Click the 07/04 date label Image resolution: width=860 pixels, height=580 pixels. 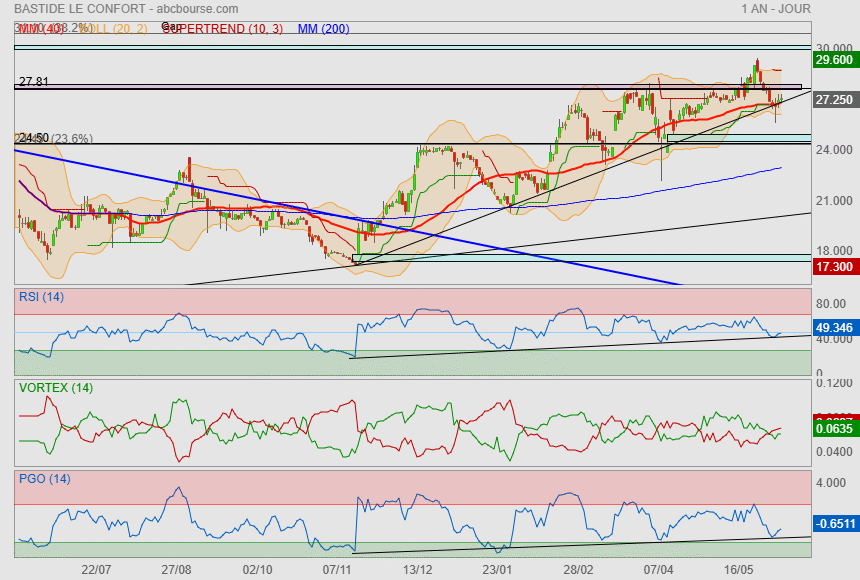[658, 570]
